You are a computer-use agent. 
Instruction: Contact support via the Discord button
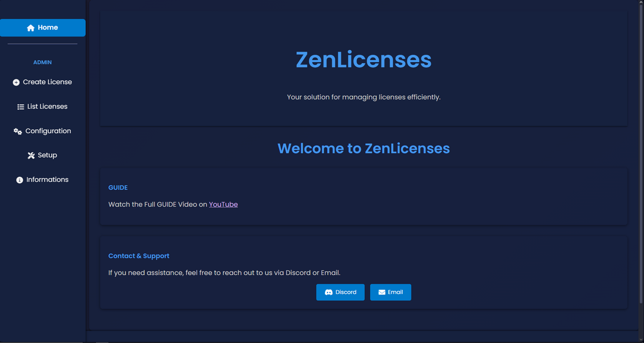point(340,292)
